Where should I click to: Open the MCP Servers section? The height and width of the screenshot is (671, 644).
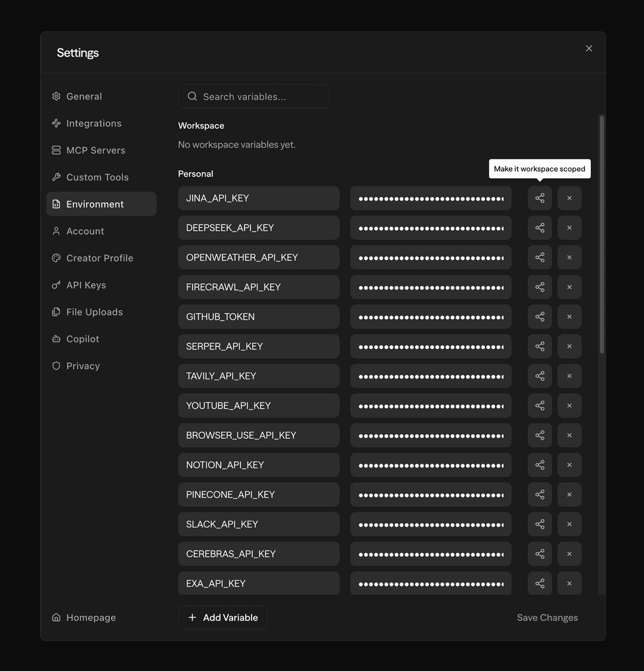[95, 150]
